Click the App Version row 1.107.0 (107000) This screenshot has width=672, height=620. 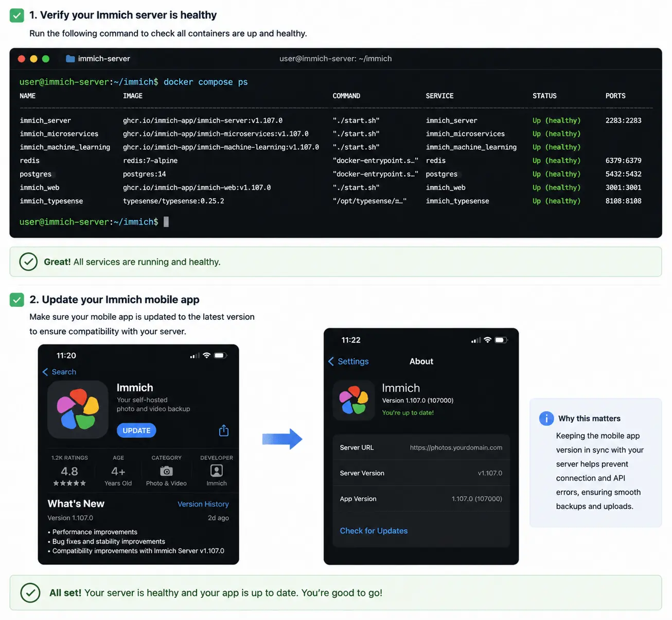point(421,499)
